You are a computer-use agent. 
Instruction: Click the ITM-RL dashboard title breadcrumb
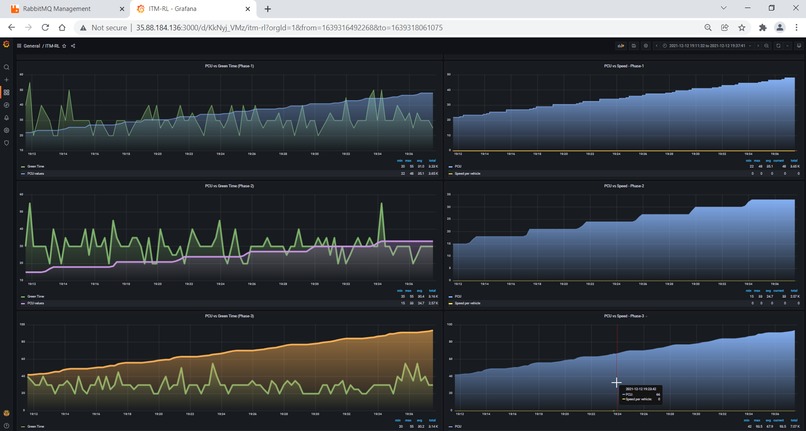click(x=52, y=46)
